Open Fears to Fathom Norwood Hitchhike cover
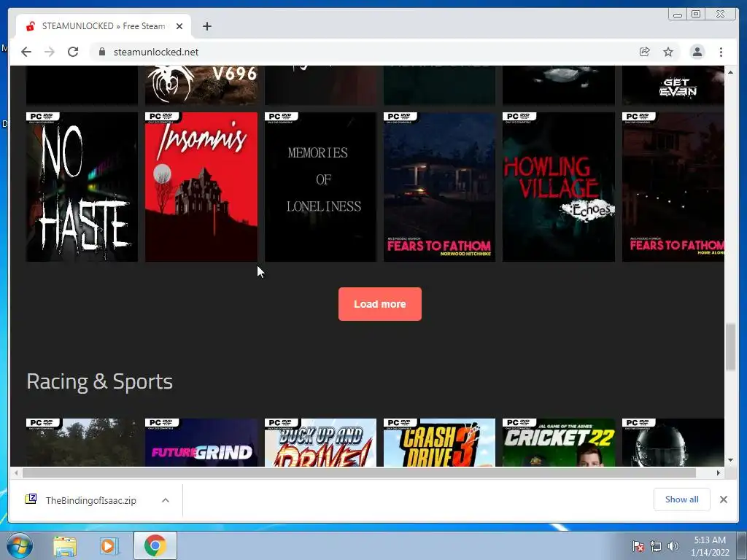Screen dimensions: 747x560 tap(439, 187)
